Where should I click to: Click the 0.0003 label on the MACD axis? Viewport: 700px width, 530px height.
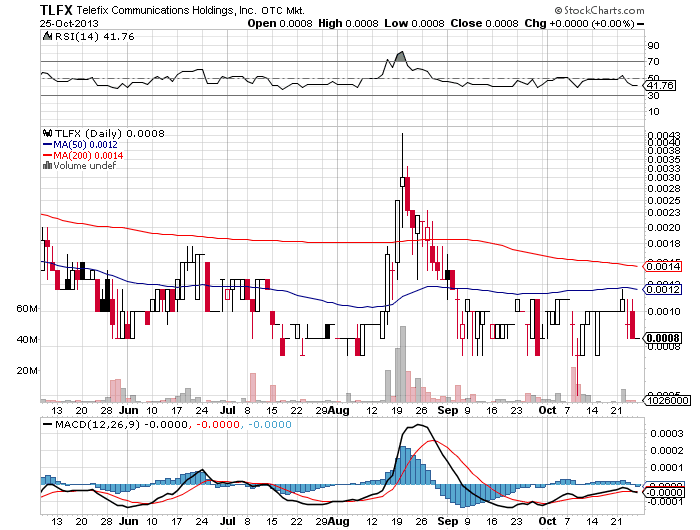click(666, 434)
